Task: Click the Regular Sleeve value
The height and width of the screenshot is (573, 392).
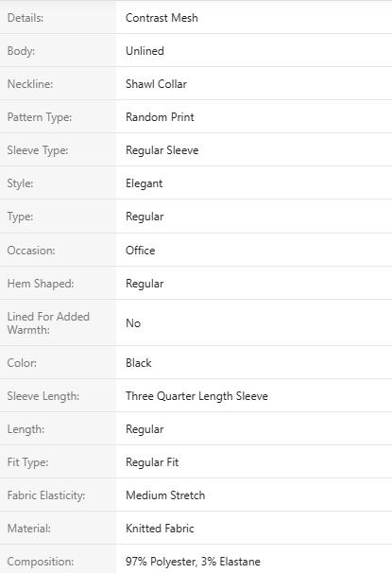Action: point(162,150)
